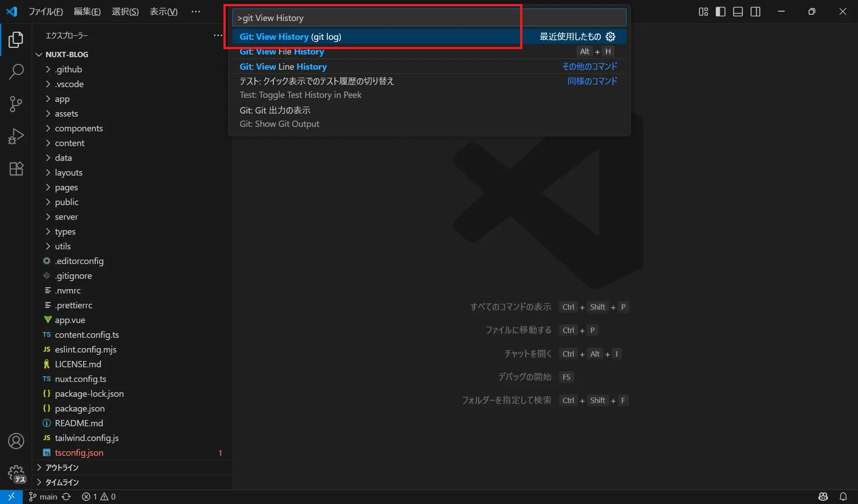Expand the .github folder

tap(132, 69)
